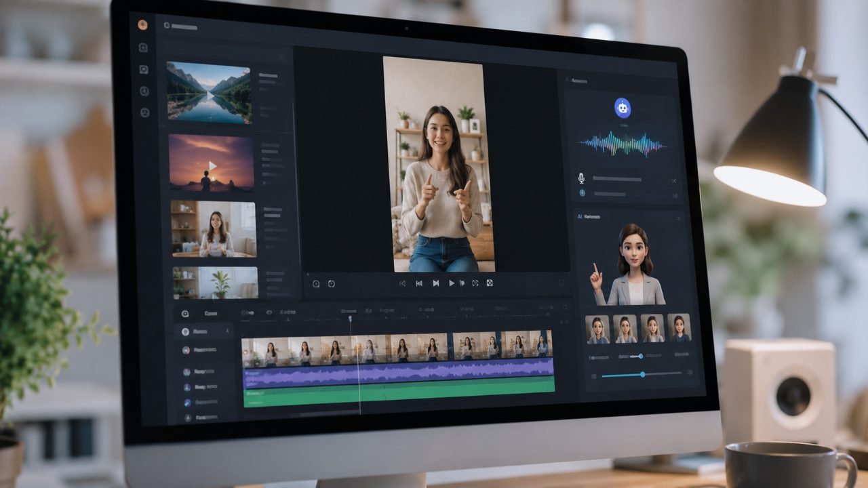Skip to the previous clip
The width and height of the screenshot is (868, 488).
pyautogui.click(x=419, y=283)
